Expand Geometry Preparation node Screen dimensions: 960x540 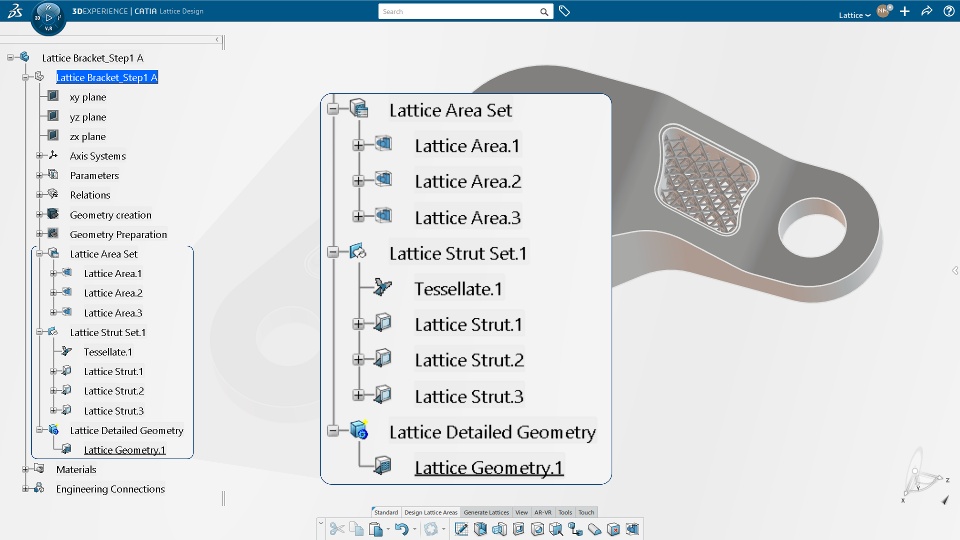(x=39, y=234)
